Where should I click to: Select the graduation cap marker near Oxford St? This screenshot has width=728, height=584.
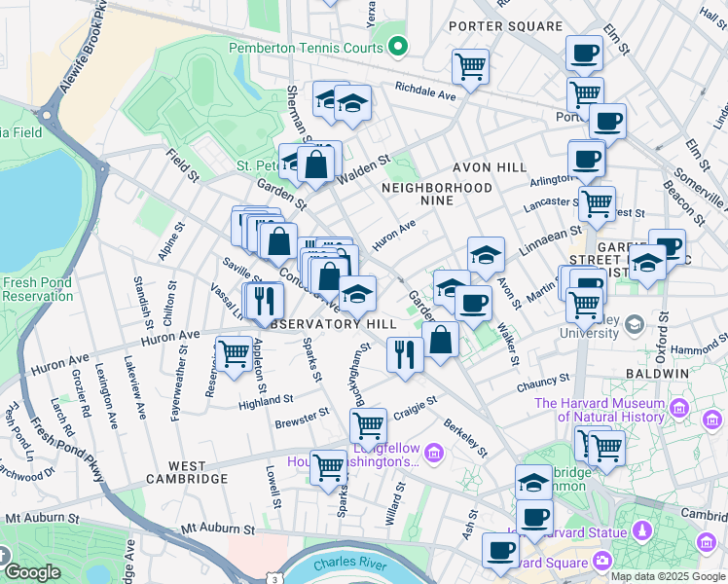647,264
